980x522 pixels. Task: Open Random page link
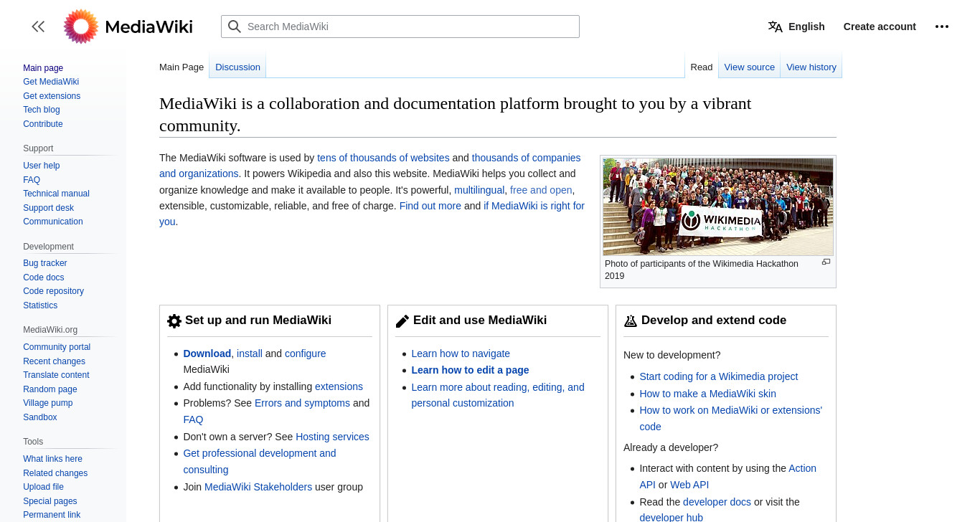(50, 389)
